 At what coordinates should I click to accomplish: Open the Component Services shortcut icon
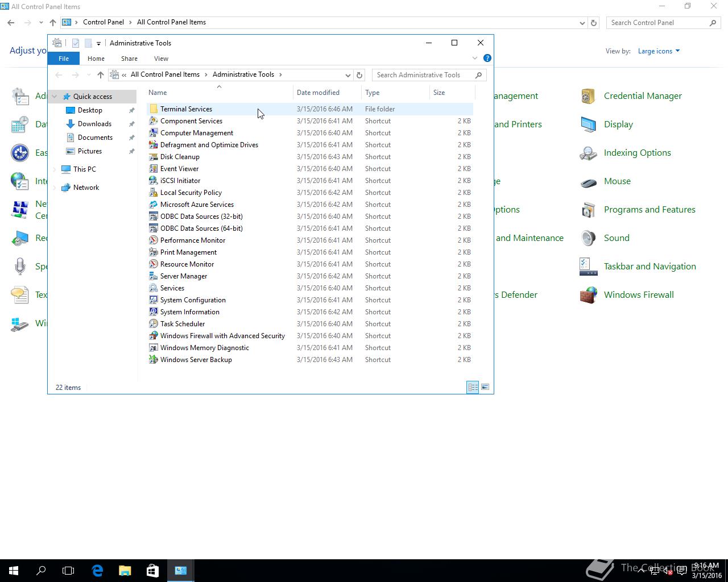point(153,121)
